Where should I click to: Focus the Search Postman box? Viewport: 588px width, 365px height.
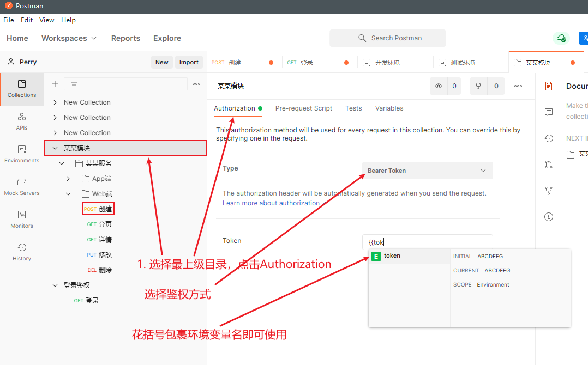(388, 38)
